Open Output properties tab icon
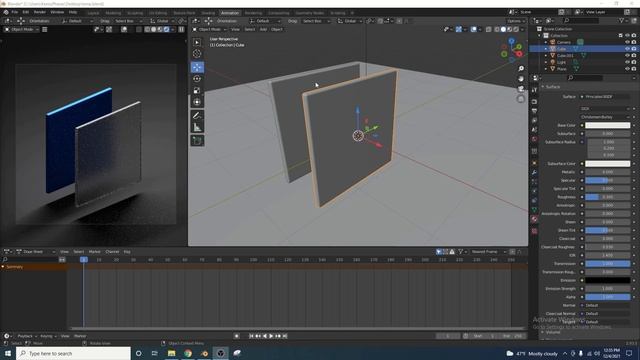The height and width of the screenshot is (360, 640). coord(534,111)
